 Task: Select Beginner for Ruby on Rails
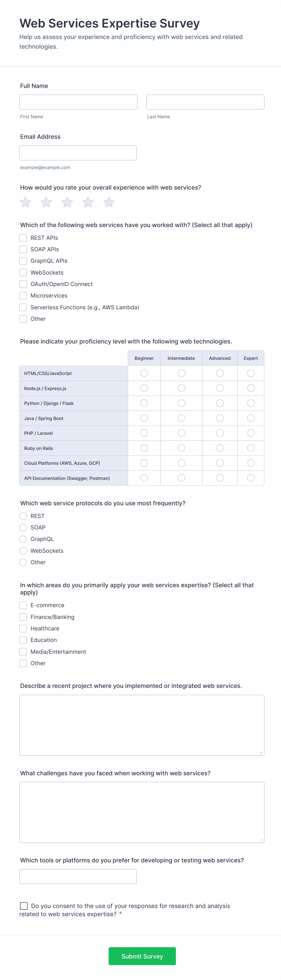[144, 448]
